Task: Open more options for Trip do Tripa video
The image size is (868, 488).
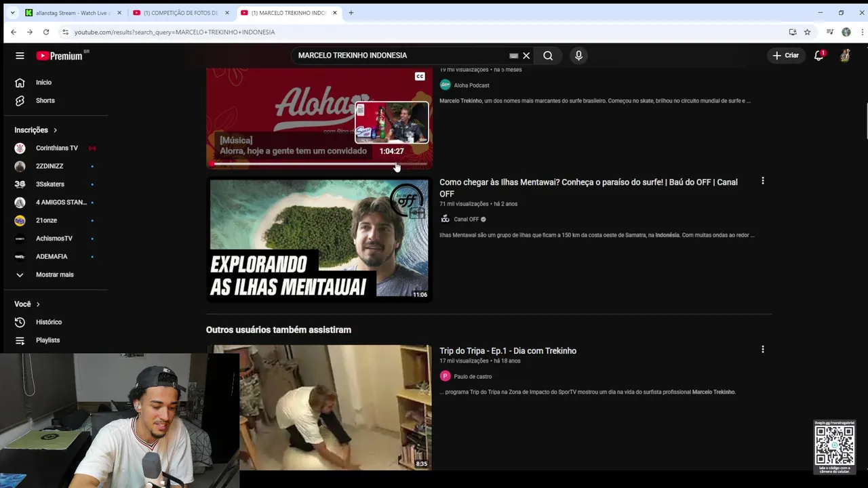Action: point(763,350)
